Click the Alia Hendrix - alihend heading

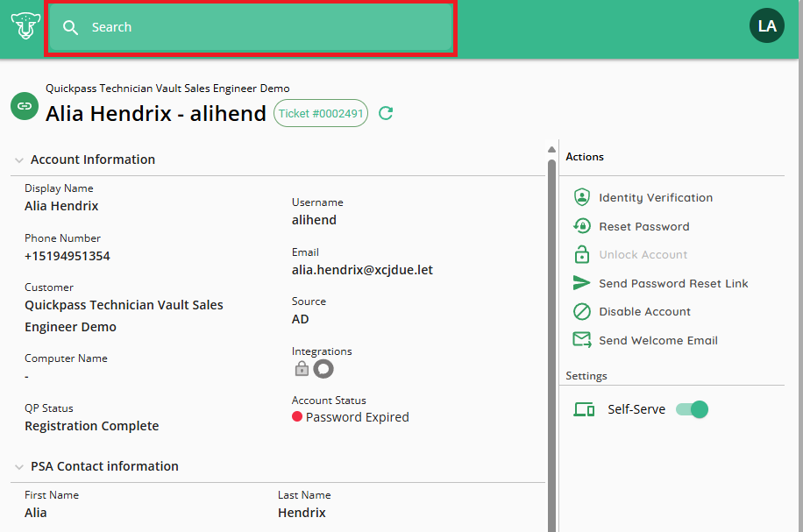156,113
